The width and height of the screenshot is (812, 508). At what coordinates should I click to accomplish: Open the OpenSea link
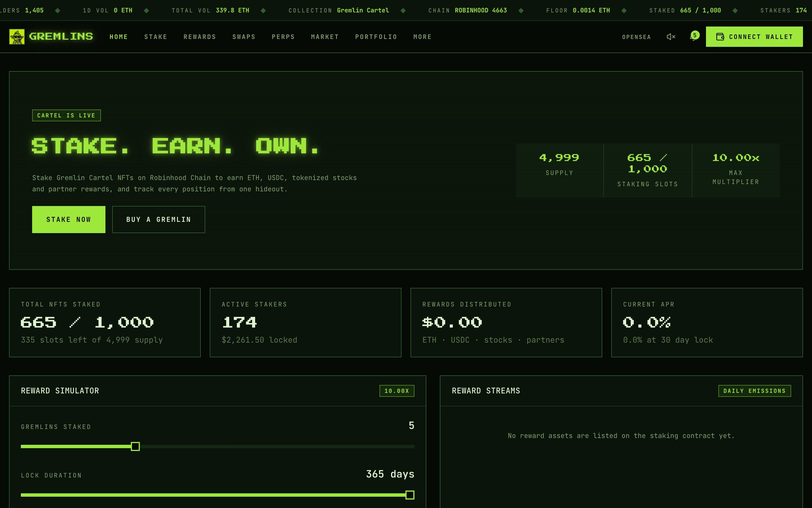point(637,37)
